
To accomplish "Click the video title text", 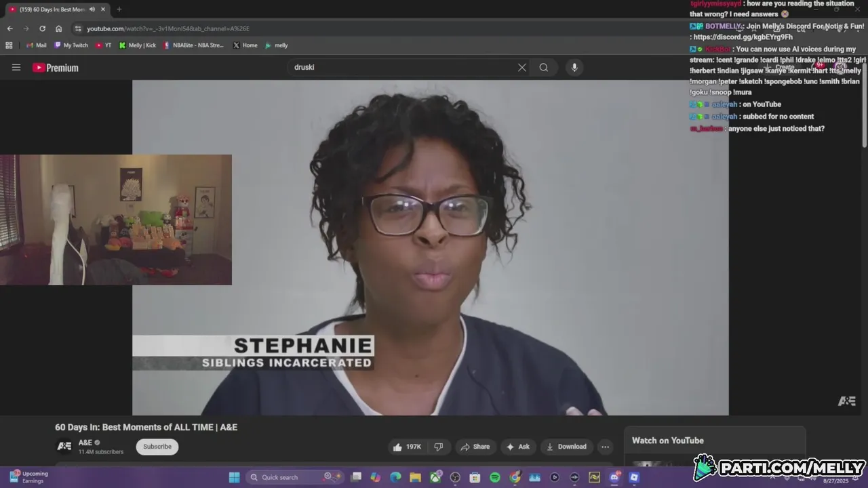I will click(x=146, y=427).
